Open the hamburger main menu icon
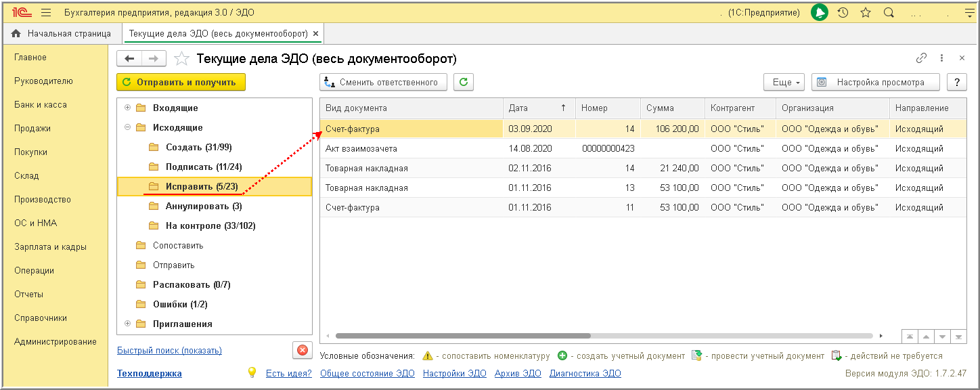 coord(46,13)
